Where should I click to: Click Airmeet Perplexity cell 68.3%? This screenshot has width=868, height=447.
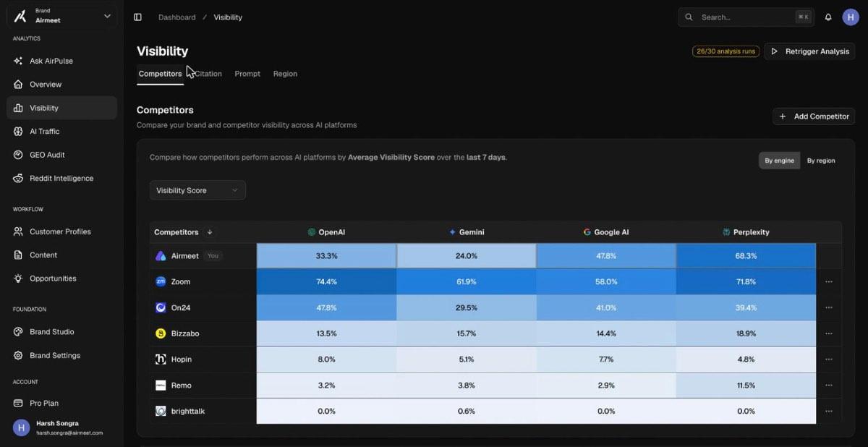[x=746, y=256]
